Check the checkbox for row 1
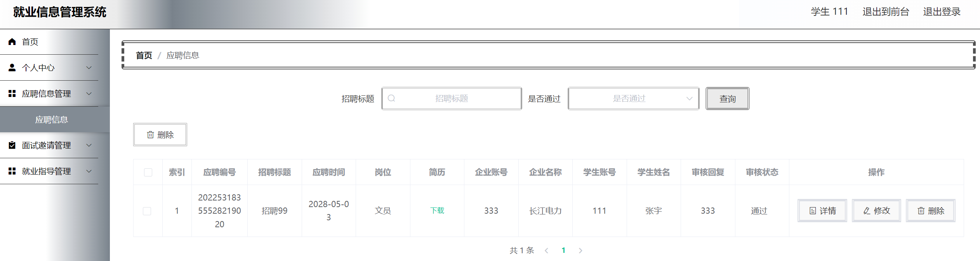This screenshot has height=261, width=980. [x=147, y=211]
